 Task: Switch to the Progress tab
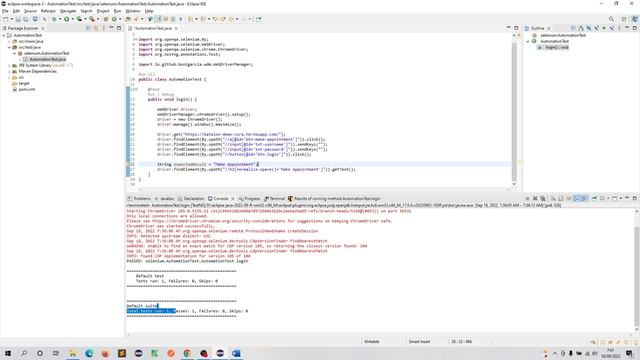point(249,198)
